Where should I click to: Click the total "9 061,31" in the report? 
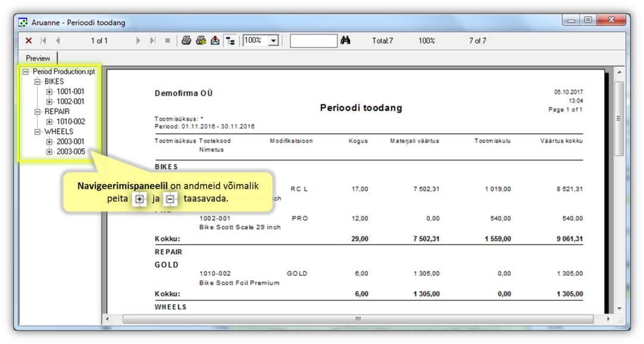(x=570, y=239)
